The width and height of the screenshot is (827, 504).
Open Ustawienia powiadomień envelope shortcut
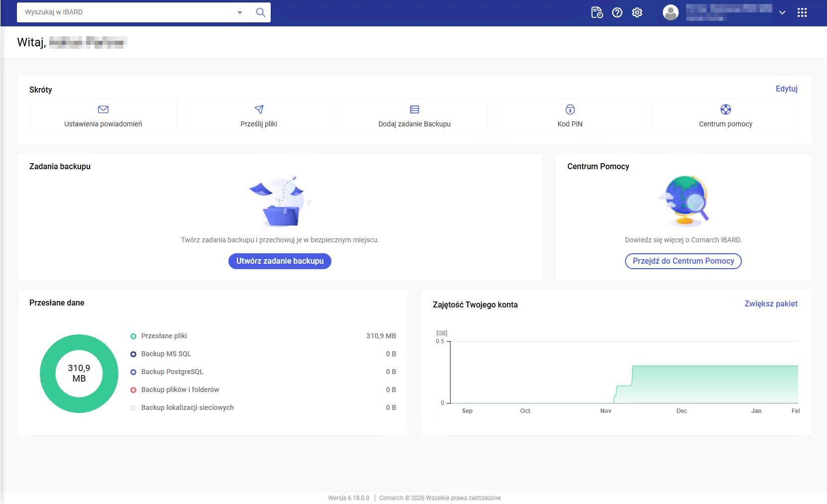pyautogui.click(x=103, y=116)
